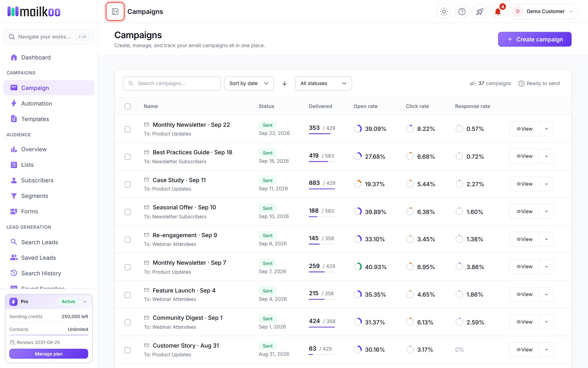588x368 pixels.
Task: Open help via question mark icon
Action: tap(462, 11)
